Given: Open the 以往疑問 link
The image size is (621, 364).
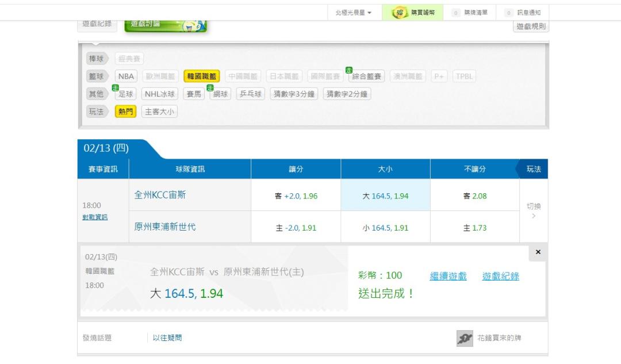Looking at the screenshot, I should [x=167, y=338].
